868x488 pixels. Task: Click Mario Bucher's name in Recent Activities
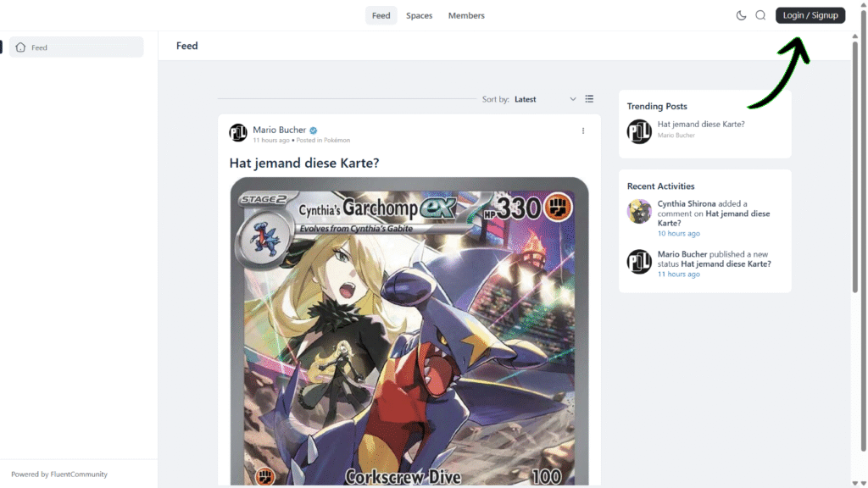click(x=682, y=254)
